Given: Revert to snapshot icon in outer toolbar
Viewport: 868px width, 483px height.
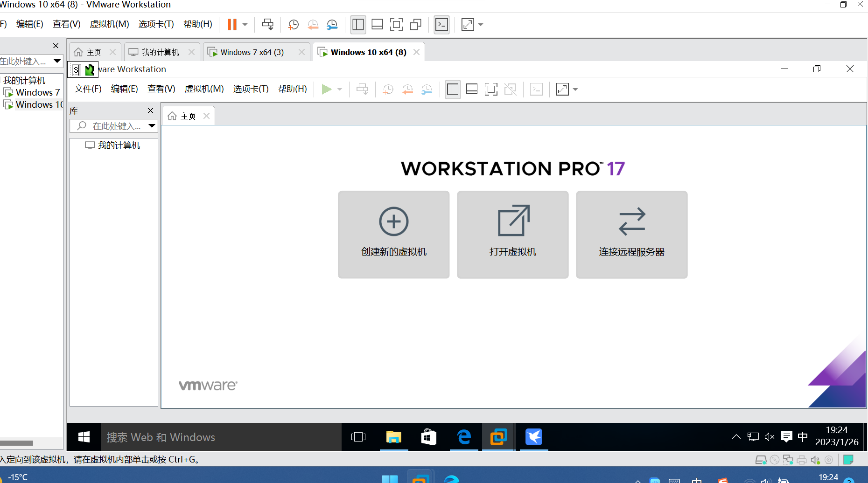Looking at the screenshot, I should 313,24.
